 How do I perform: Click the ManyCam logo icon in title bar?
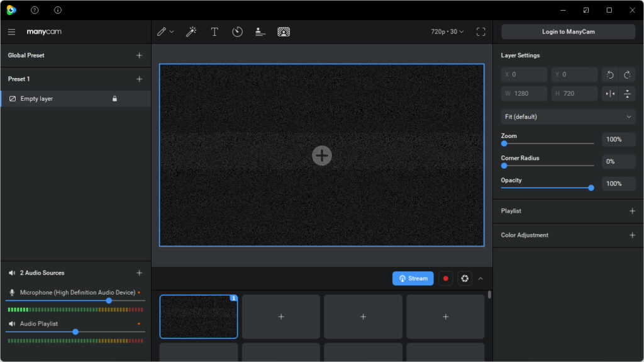tap(11, 10)
